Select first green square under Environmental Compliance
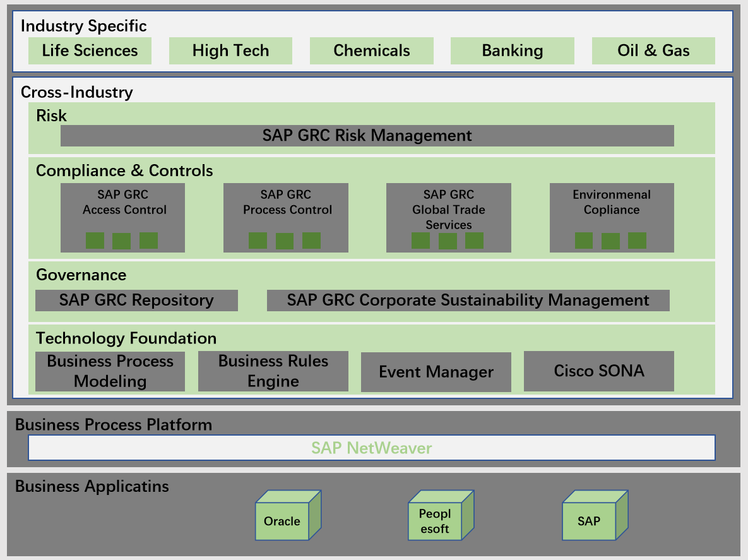 point(584,241)
